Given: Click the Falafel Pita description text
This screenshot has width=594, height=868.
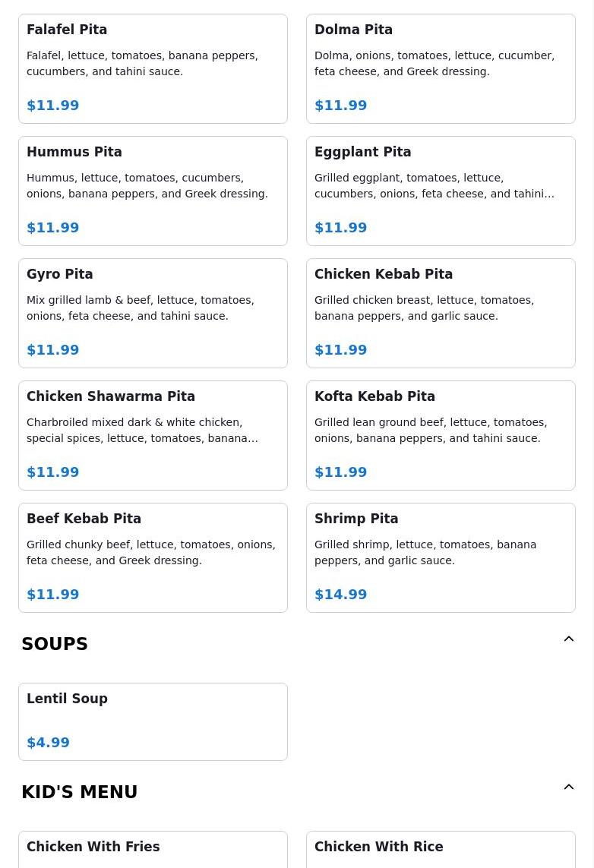Looking at the screenshot, I should pos(142,63).
